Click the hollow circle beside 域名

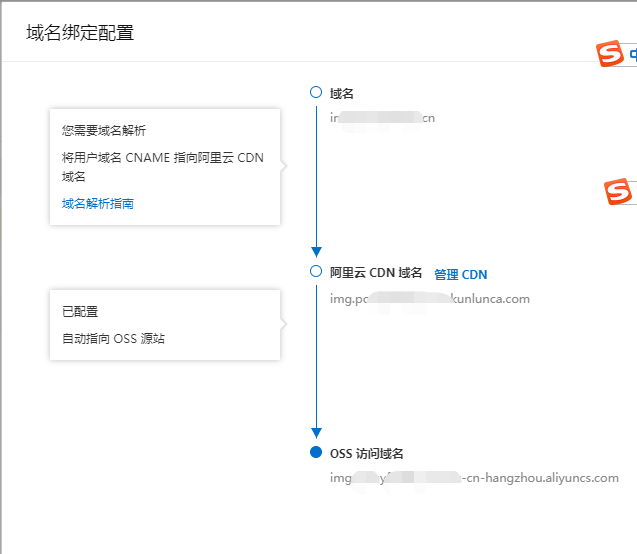point(316,92)
